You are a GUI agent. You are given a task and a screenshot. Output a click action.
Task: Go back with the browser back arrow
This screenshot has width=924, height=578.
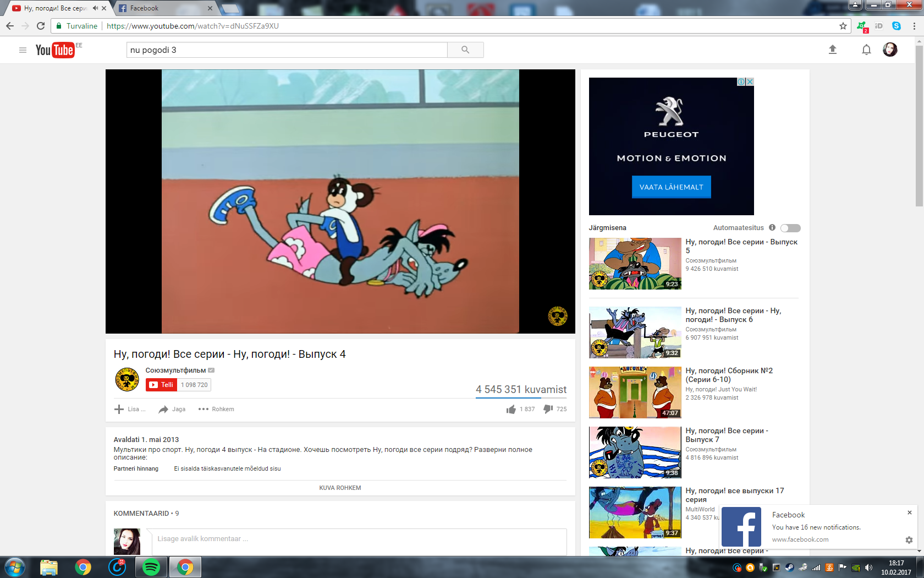click(x=10, y=26)
